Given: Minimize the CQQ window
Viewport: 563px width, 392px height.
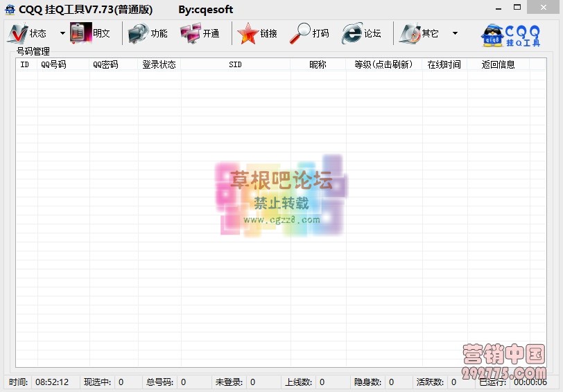Looking at the screenshot, I should pyautogui.click(x=499, y=8).
